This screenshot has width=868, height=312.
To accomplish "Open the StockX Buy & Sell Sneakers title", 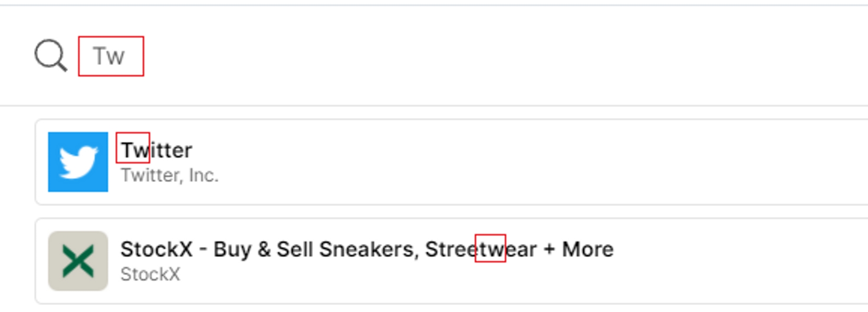I will click(367, 249).
